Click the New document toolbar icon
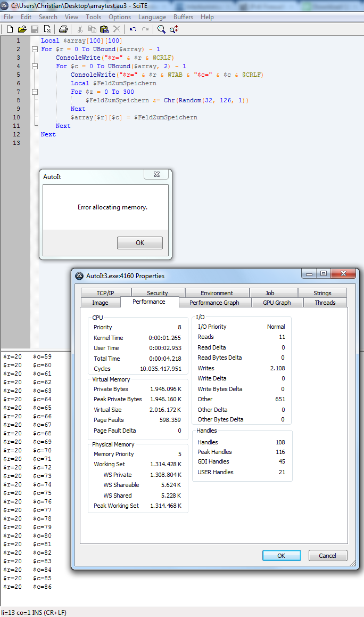364x617 pixels. click(10, 29)
